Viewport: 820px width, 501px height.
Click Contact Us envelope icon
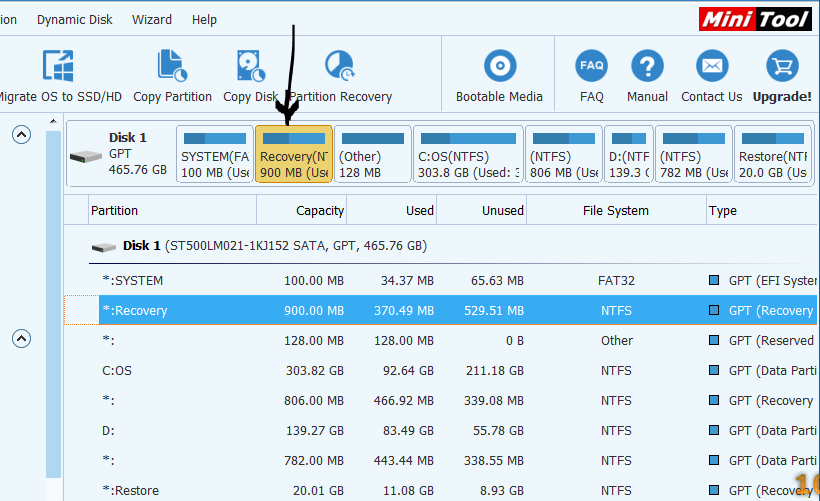[712, 66]
